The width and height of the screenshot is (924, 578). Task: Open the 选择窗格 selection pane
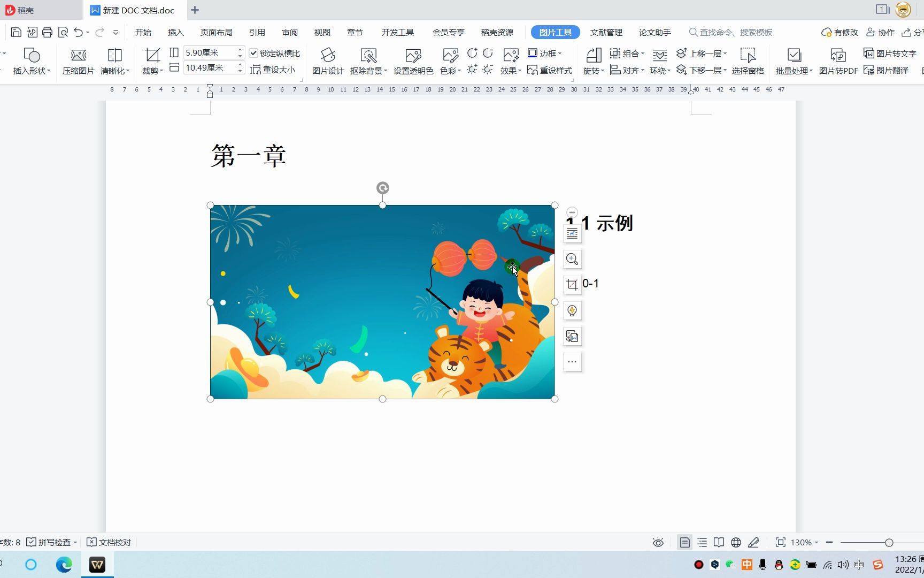point(748,61)
